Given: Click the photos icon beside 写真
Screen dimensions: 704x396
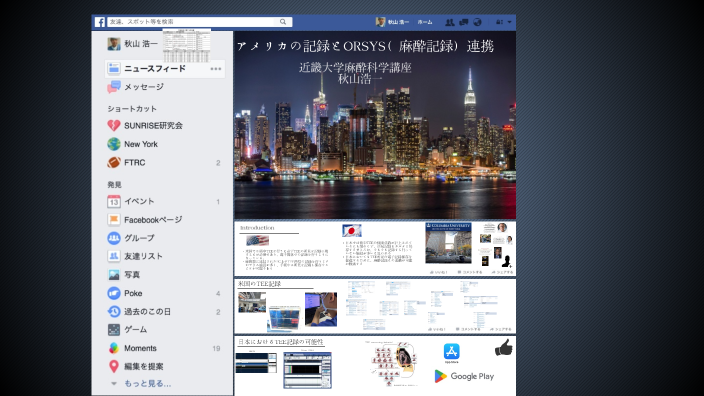Looking at the screenshot, I should point(114,274).
